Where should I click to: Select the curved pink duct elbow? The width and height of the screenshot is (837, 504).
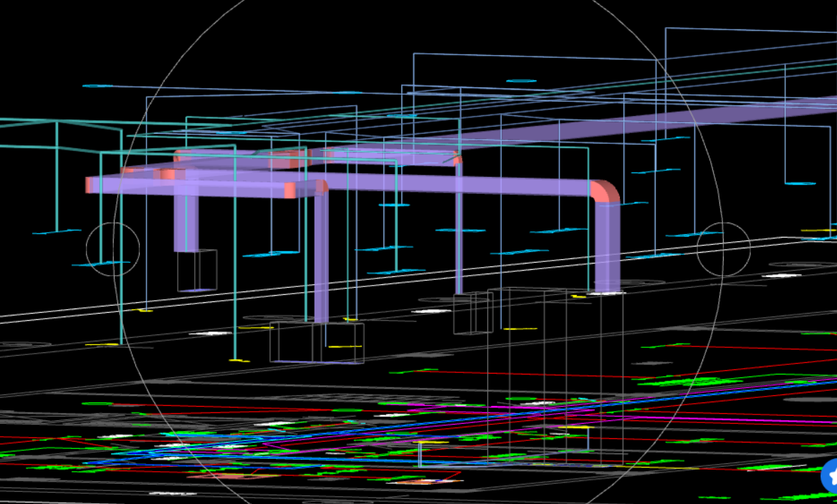click(x=606, y=191)
